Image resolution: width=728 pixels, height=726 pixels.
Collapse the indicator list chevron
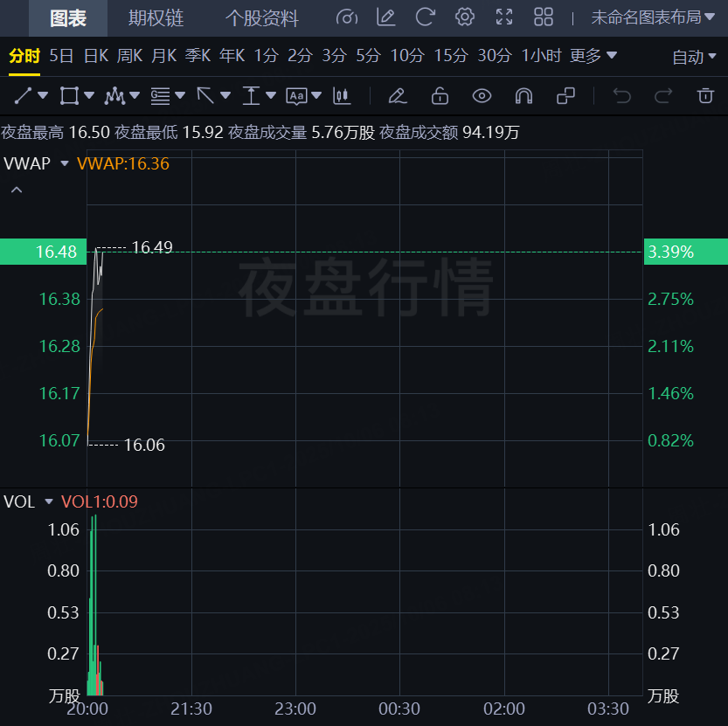[x=17, y=190]
